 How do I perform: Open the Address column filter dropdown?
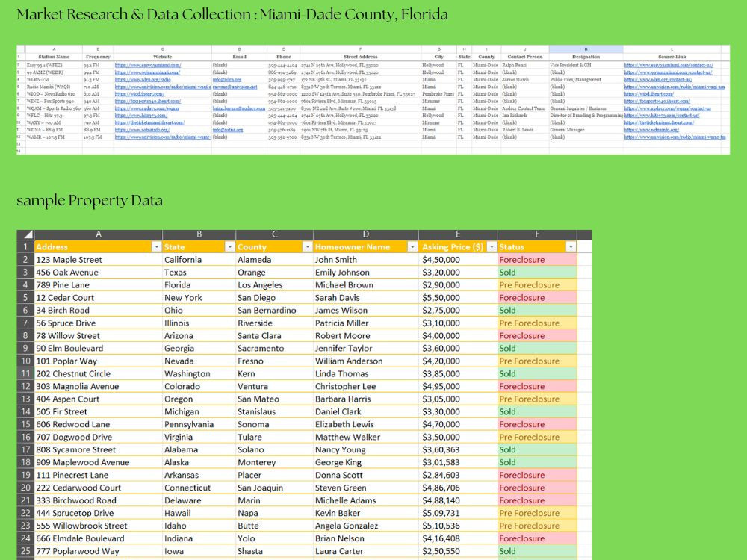pyautogui.click(x=156, y=246)
